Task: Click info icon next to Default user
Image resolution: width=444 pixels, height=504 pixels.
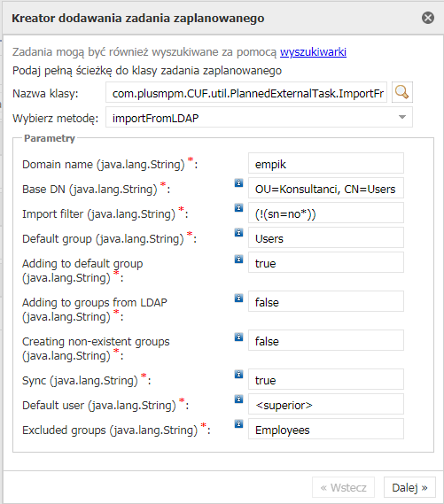Action: pos(238,399)
